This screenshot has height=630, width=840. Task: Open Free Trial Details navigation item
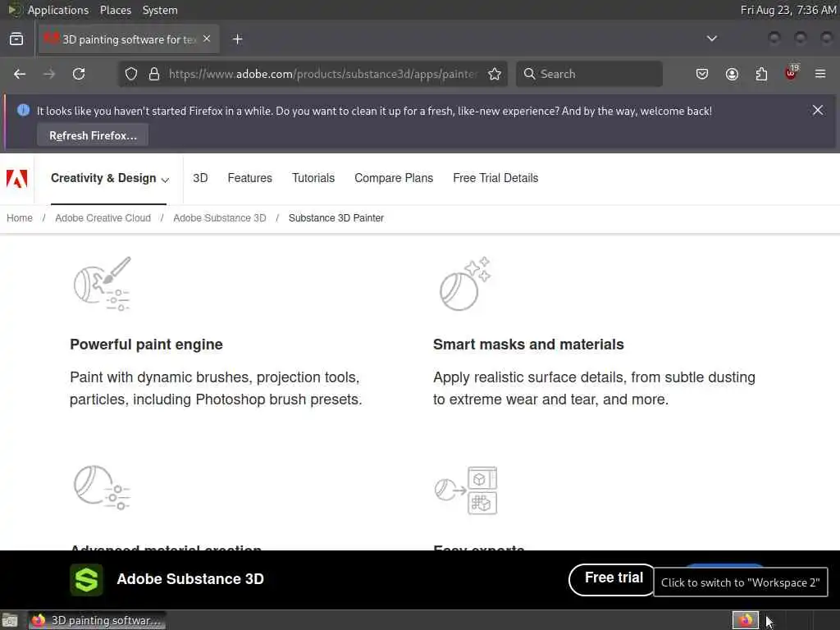pyautogui.click(x=495, y=178)
